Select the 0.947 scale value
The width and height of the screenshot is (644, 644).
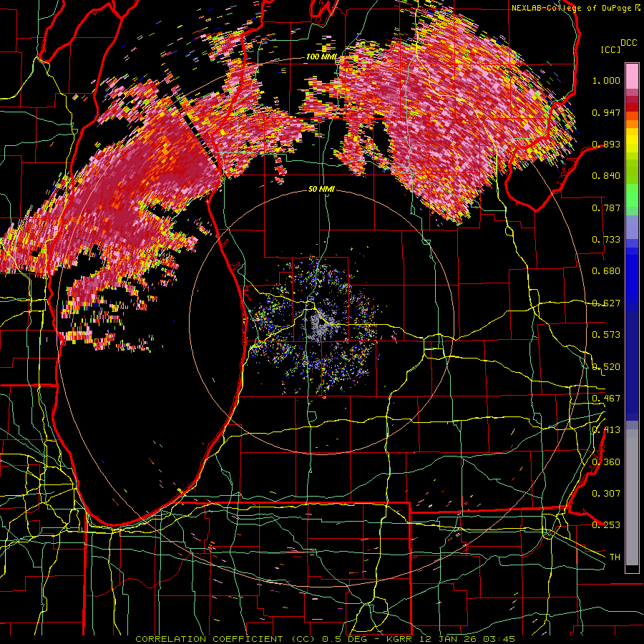pyautogui.click(x=606, y=112)
